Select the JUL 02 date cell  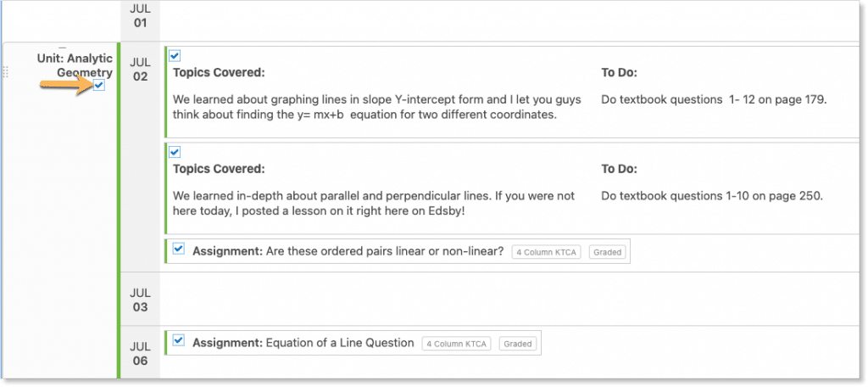pos(140,70)
